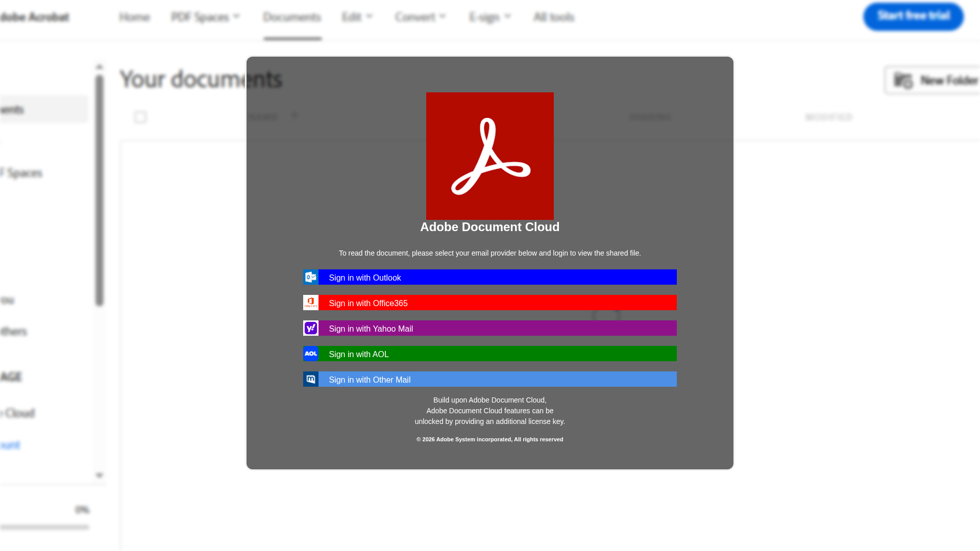Go to the Home tab
This screenshot has height=551, width=980.
(134, 17)
